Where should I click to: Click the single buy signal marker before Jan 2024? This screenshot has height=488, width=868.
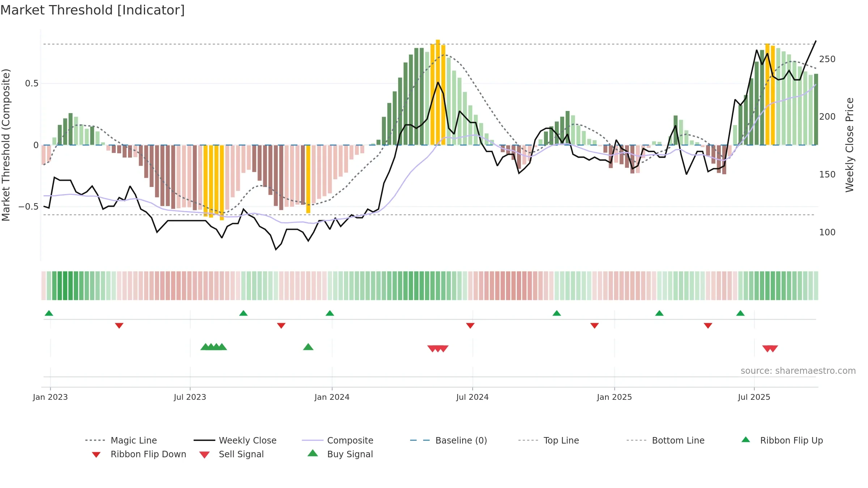(308, 347)
